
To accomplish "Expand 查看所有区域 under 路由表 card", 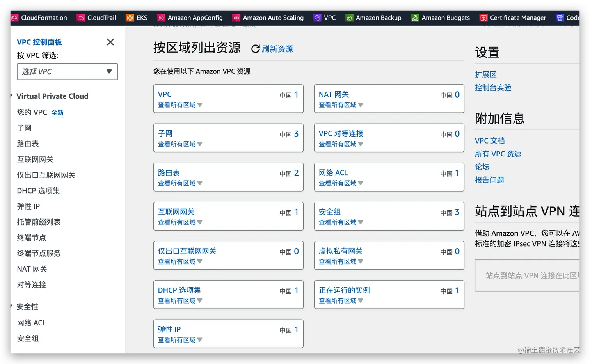I will [x=180, y=183].
